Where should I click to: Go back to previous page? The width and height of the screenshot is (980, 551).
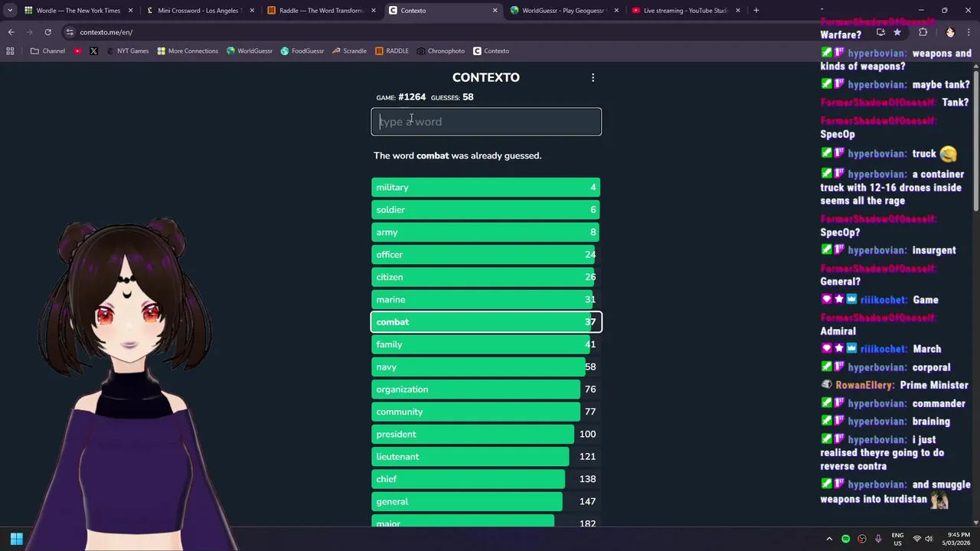click(11, 32)
